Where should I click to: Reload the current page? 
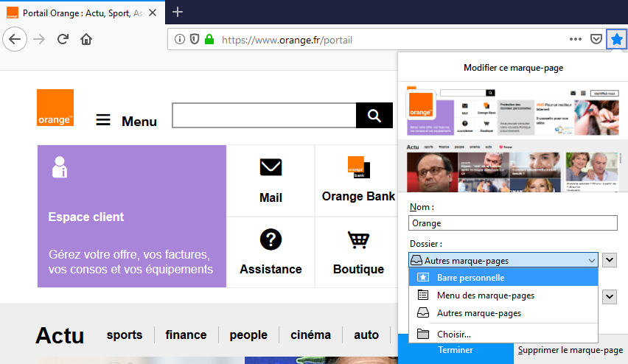coord(63,39)
